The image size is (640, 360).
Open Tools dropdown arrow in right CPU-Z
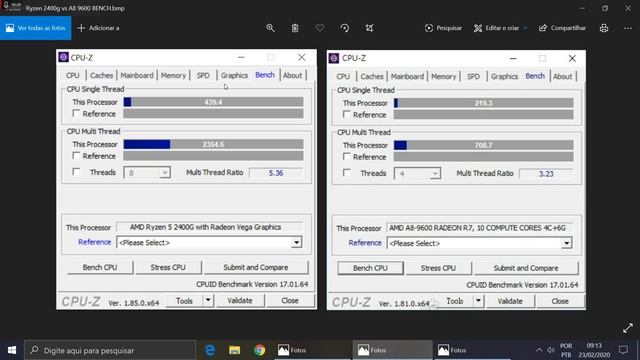[x=478, y=301]
